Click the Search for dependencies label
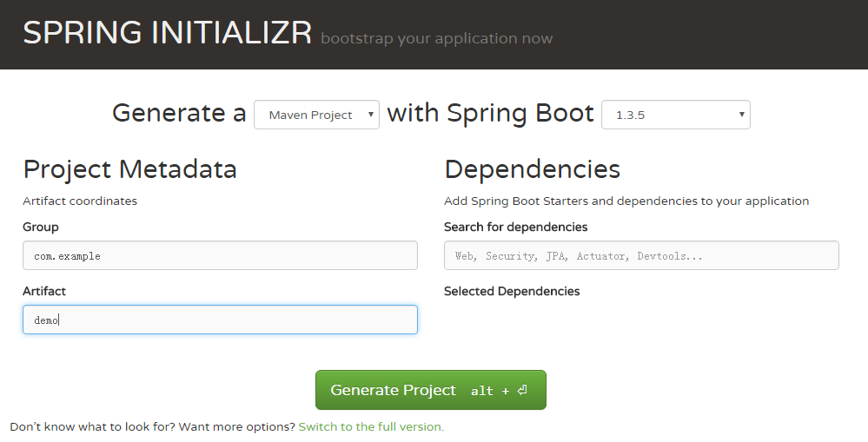868x442 pixels. (x=515, y=227)
